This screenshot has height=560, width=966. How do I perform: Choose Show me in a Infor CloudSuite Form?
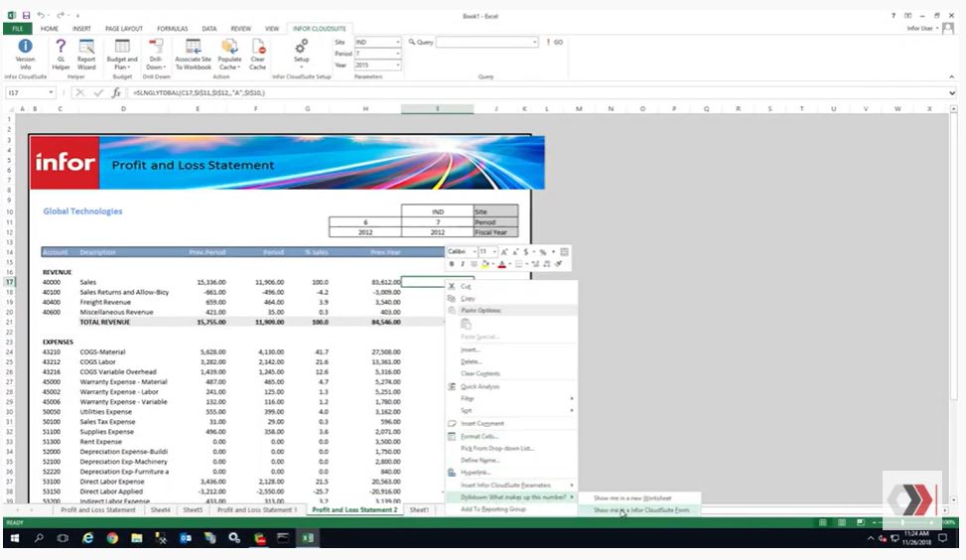tap(638, 510)
